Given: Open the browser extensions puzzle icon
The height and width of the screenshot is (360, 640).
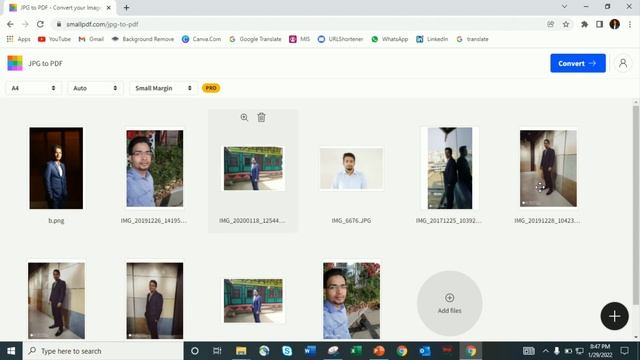Looking at the screenshot, I should 584,24.
